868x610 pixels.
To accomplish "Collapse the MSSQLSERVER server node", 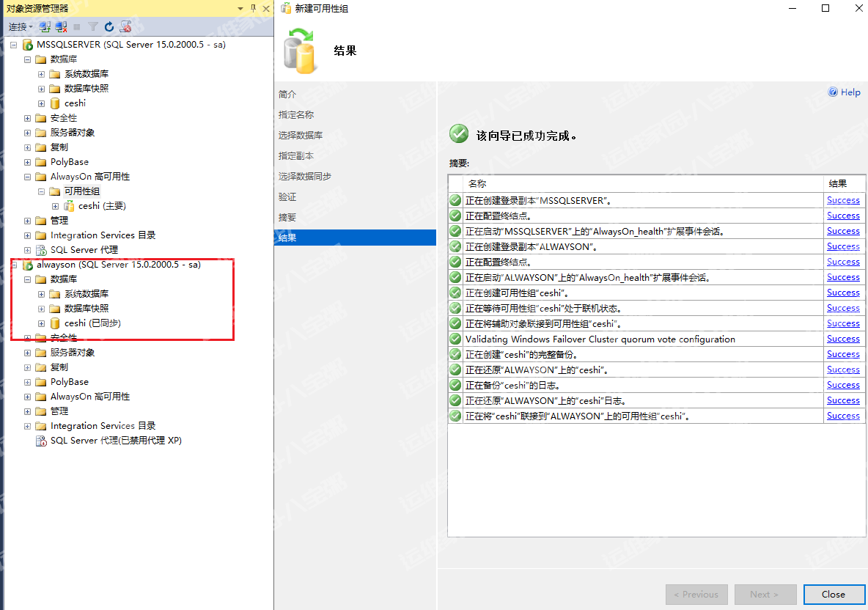I will click(13, 45).
